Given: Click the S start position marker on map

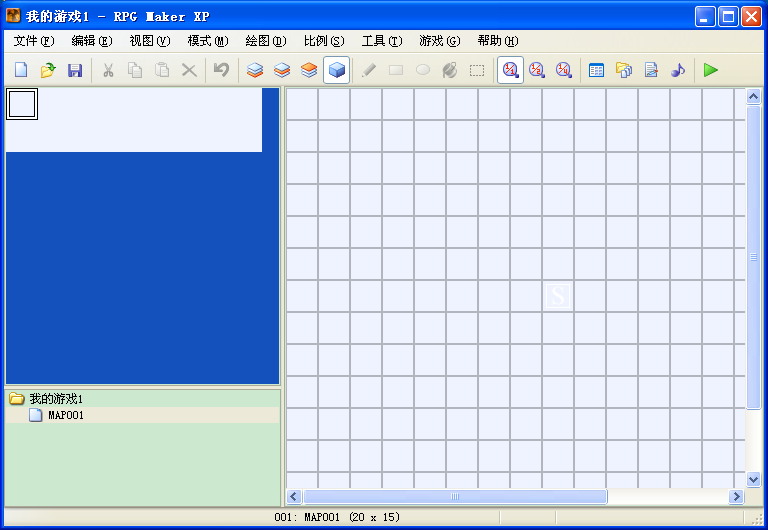Looking at the screenshot, I should click(x=558, y=296).
